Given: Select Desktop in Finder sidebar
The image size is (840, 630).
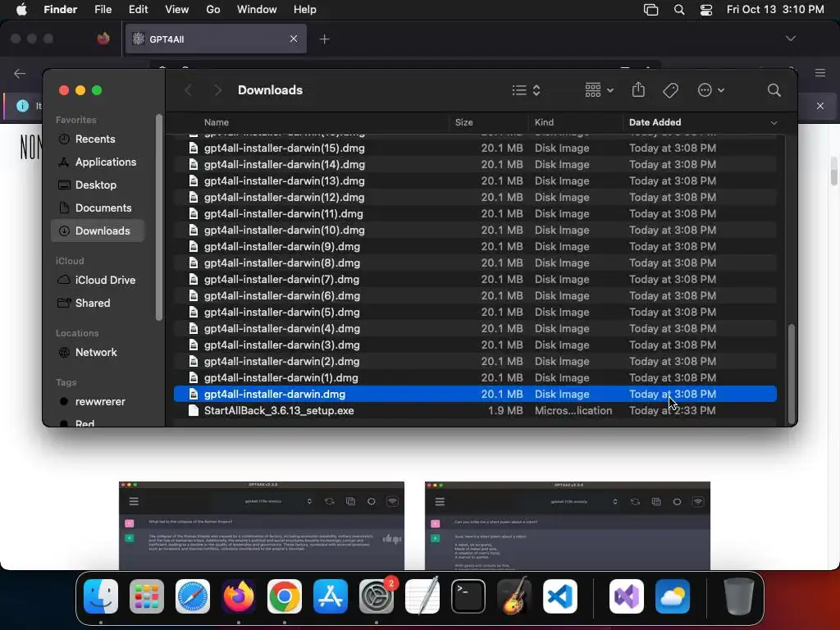Looking at the screenshot, I should pos(96,185).
